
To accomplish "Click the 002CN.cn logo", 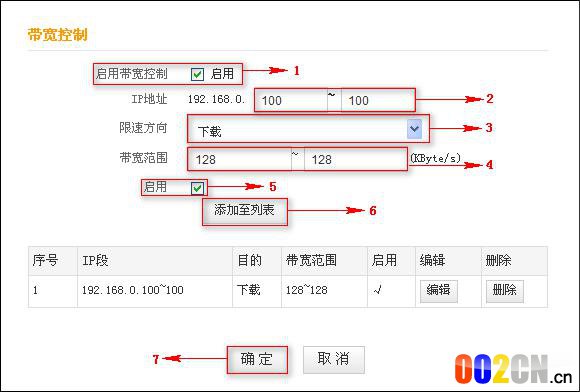I will click(x=513, y=369).
